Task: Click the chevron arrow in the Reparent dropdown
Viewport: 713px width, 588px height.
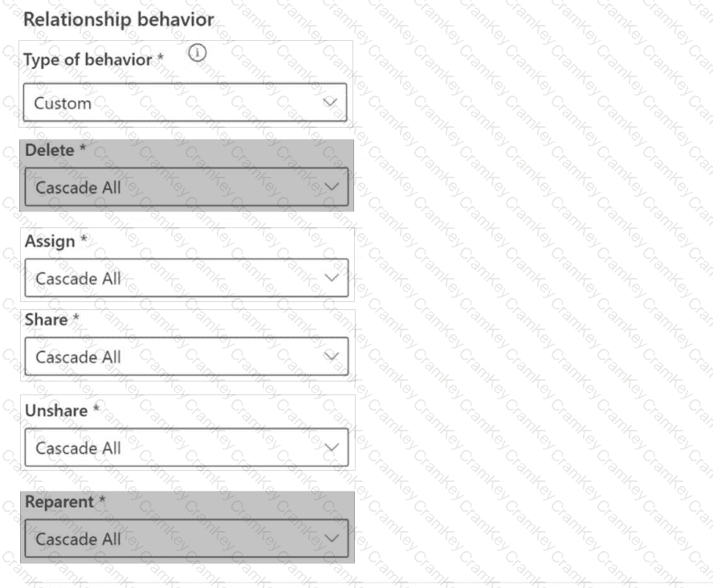Action: click(332, 538)
